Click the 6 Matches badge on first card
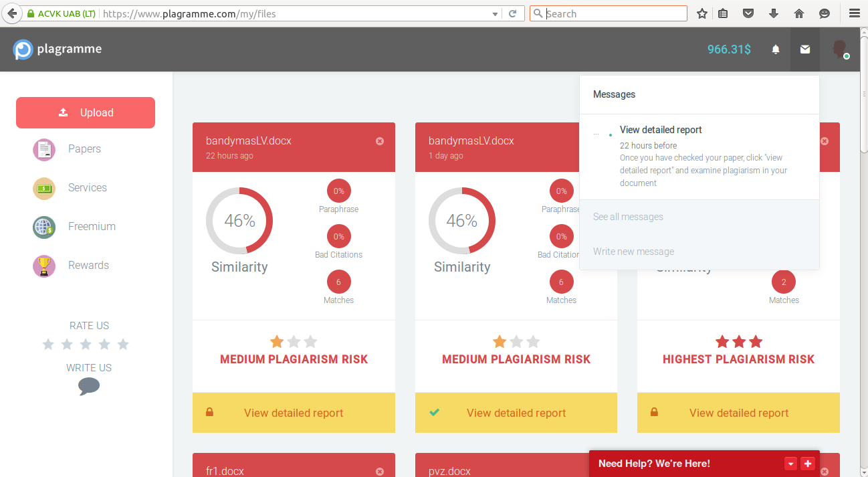The width and height of the screenshot is (868, 477). [339, 282]
